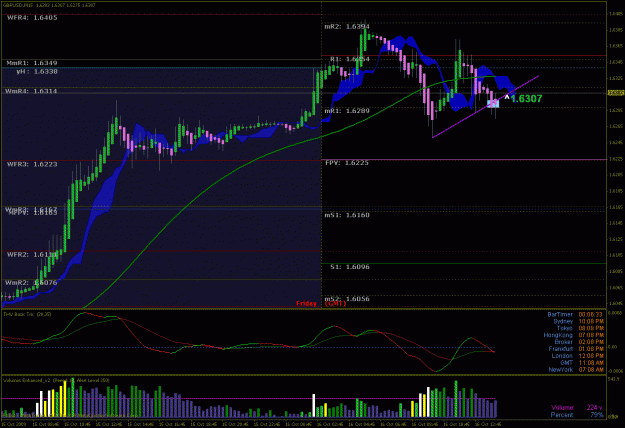Click the white arrow marker beside 1.6307

(x=507, y=96)
